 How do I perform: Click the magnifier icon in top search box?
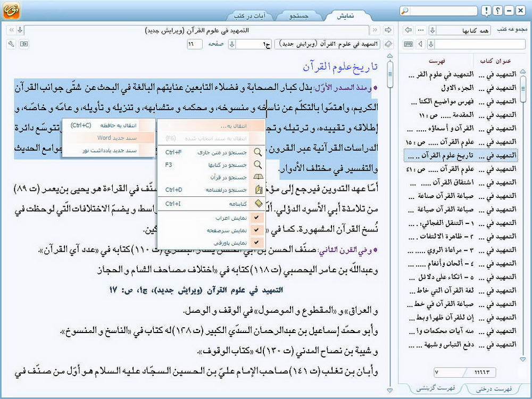coord(405,11)
